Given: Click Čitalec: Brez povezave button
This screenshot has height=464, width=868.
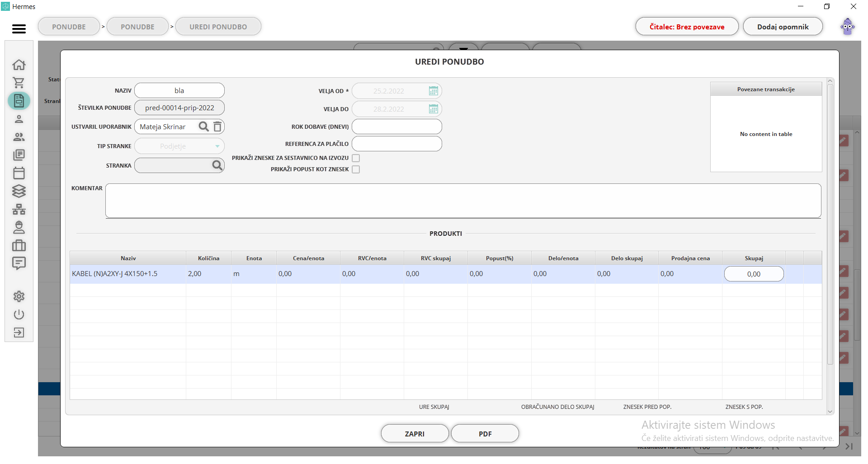Looking at the screenshot, I should [x=687, y=27].
